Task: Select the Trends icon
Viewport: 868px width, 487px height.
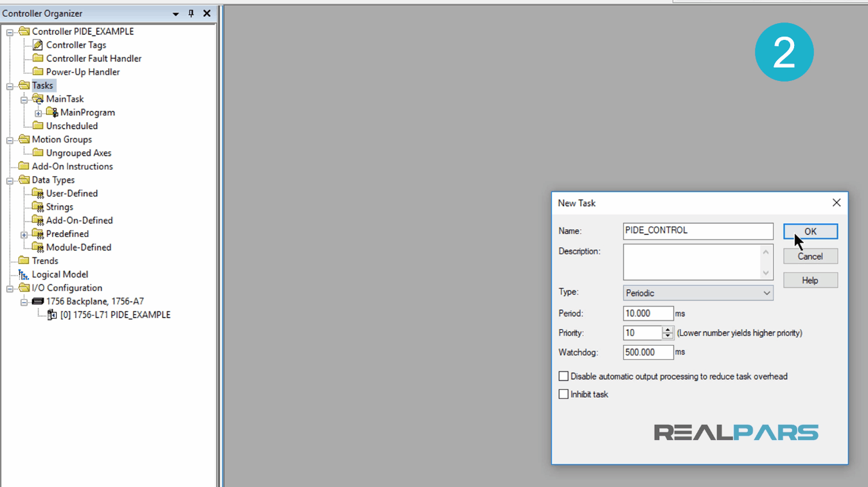Action: click(24, 260)
